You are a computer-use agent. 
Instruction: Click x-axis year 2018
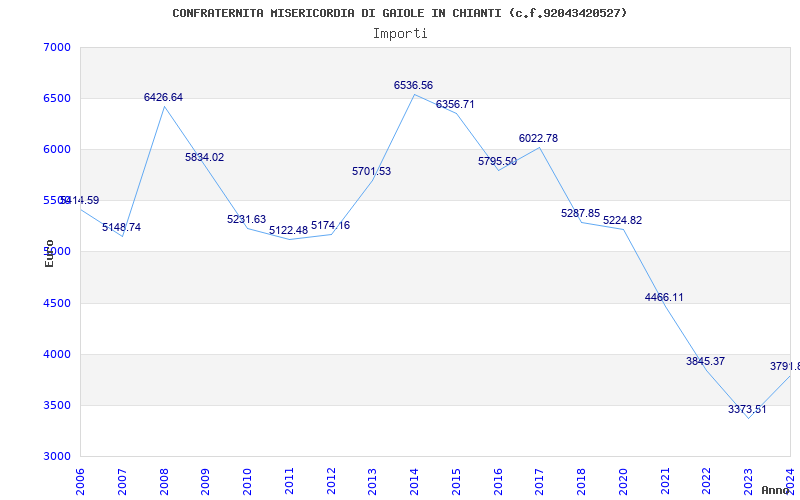[582, 482]
